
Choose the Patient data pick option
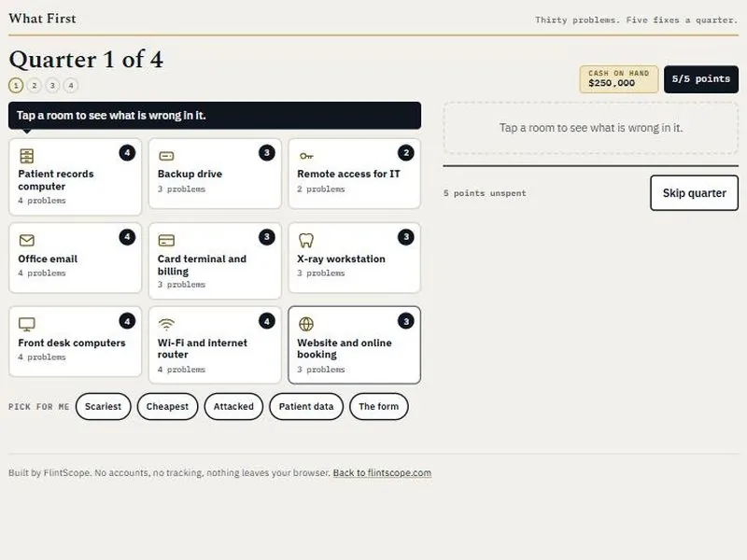tap(306, 407)
